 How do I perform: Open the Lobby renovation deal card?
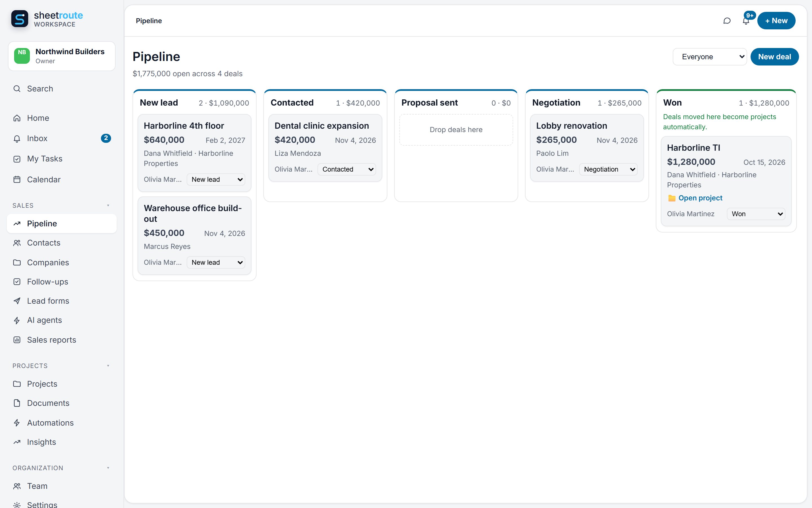[587, 148]
